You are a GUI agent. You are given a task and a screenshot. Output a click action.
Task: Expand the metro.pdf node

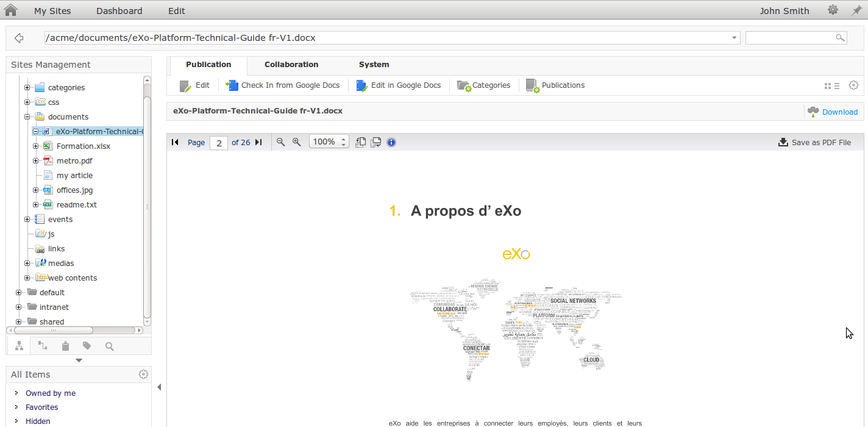click(36, 161)
